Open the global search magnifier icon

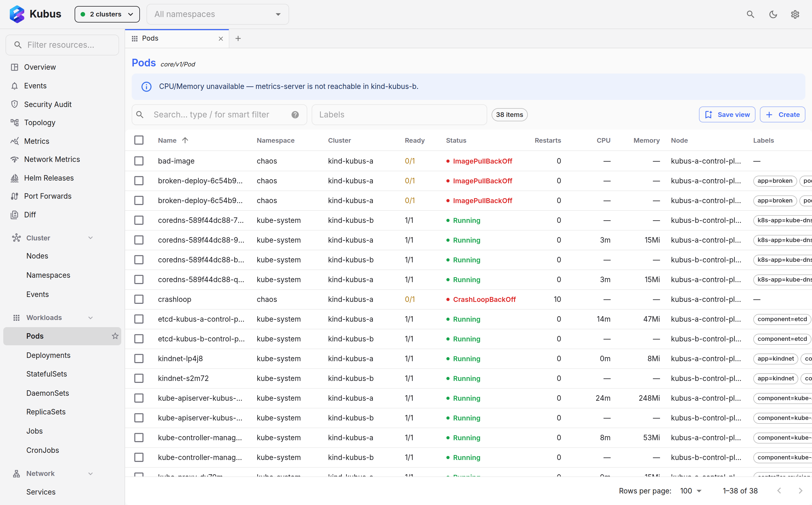(750, 14)
